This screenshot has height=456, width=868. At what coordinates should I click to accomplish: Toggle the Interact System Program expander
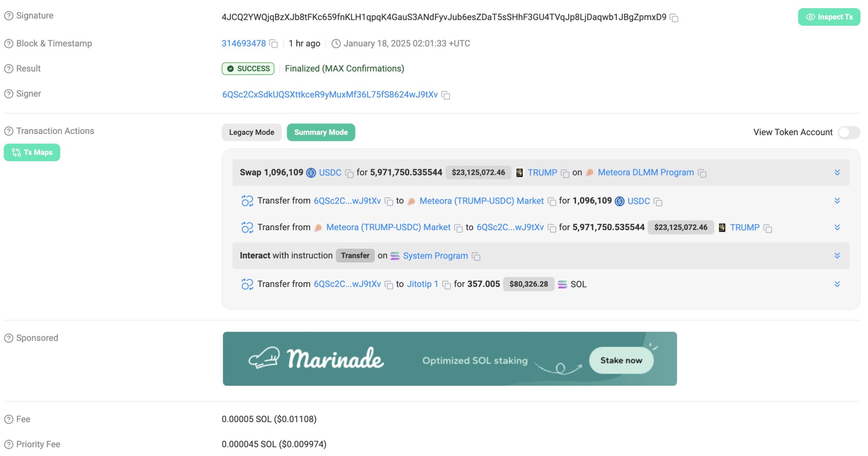(837, 255)
